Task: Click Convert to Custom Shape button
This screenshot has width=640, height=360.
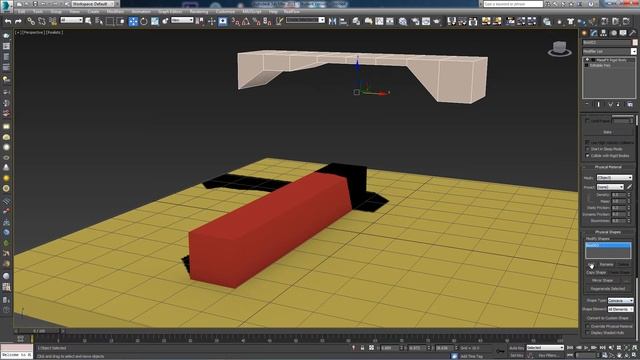Action: [x=608, y=318]
